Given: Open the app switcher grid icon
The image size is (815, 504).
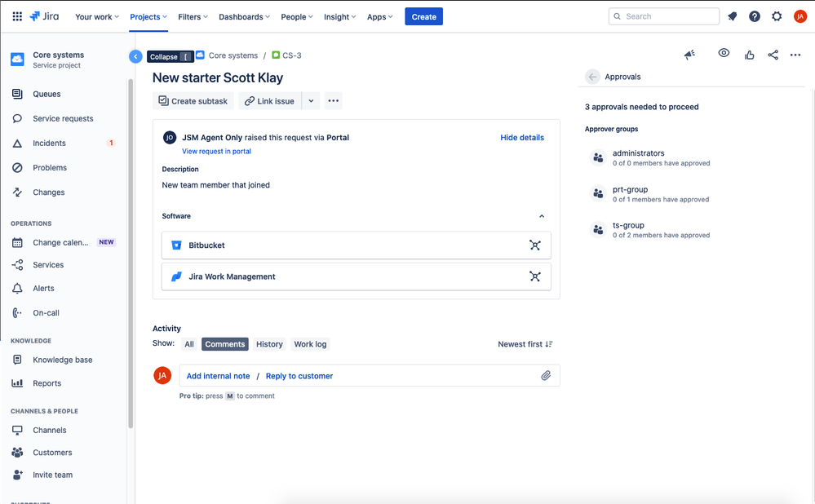Looking at the screenshot, I should pos(17,16).
